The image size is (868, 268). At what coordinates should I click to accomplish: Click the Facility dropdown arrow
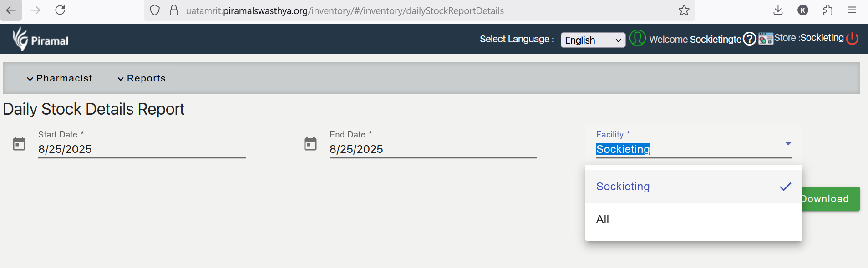coord(788,144)
